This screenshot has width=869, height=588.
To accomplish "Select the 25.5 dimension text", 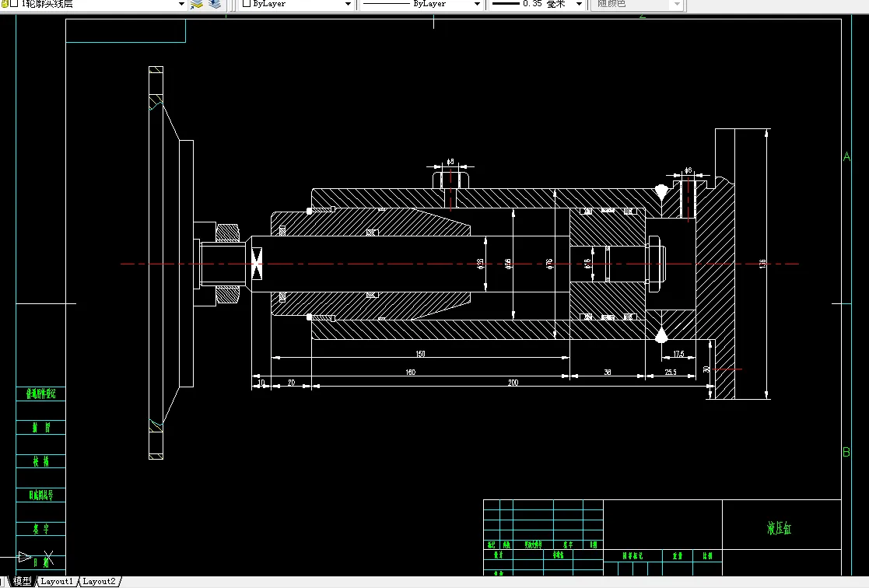I will [x=671, y=372].
